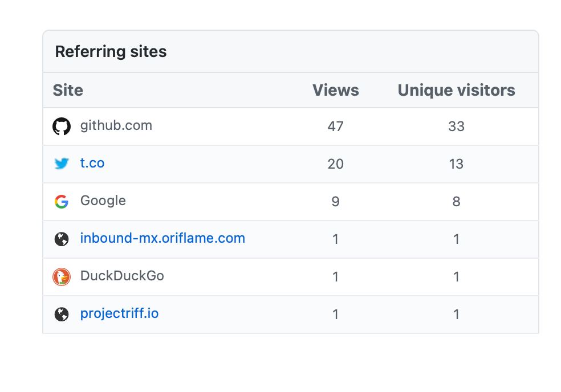Select the DuckDuckGo site label

click(x=123, y=276)
